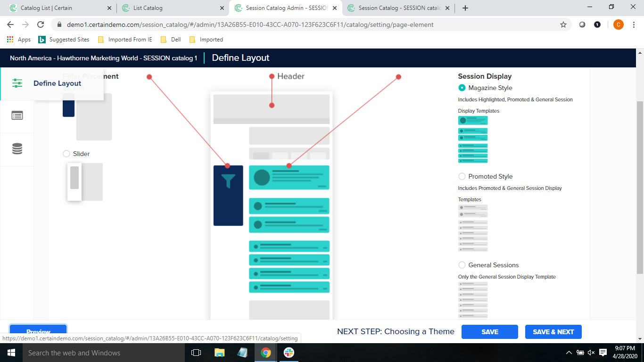Click the North America - Hawthorne Marketing World breadcrumb
Image resolution: width=644 pixels, height=362 pixels.
coord(104,58)
